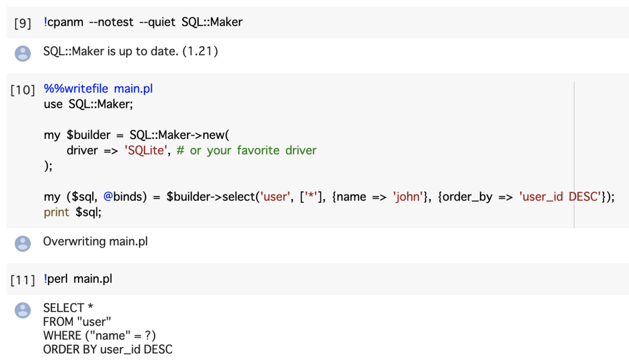Click the !cpanm --notest command line
Screen dimensions: 629x364
(x=143, y=23)
